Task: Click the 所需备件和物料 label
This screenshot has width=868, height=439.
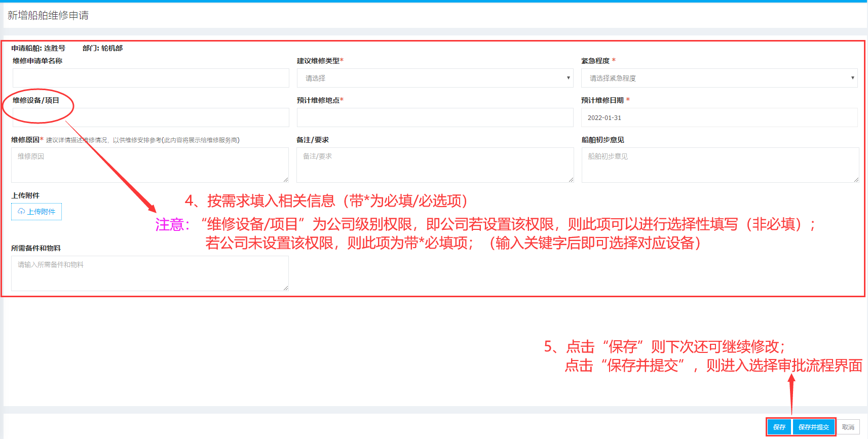Action: coord(36,248)
